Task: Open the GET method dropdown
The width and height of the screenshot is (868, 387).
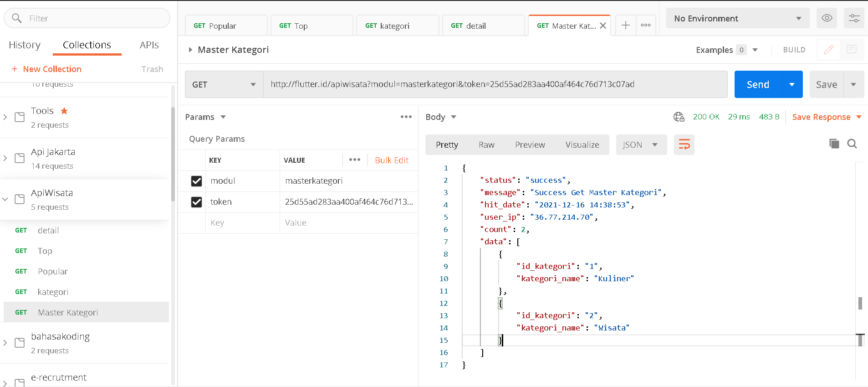Action: 224,84
